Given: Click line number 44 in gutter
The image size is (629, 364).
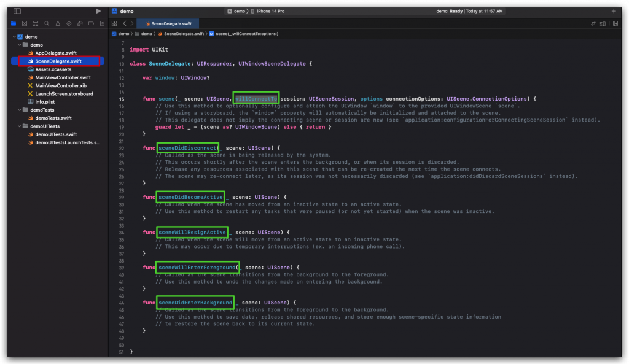Looking at the screenshot, I should [122, 303].
